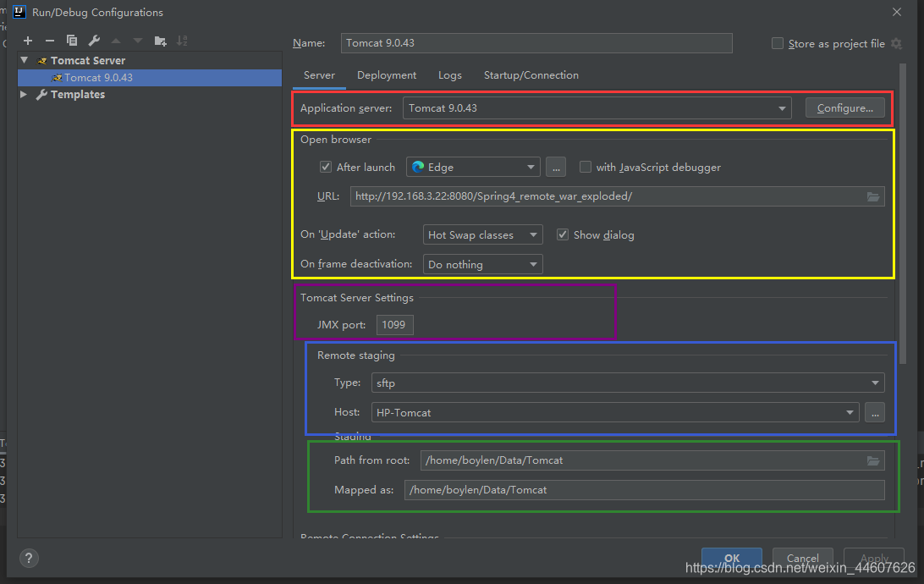Screen dimensions: 924x584
Task: Click the Apply button
Action: tap(874, 558)
